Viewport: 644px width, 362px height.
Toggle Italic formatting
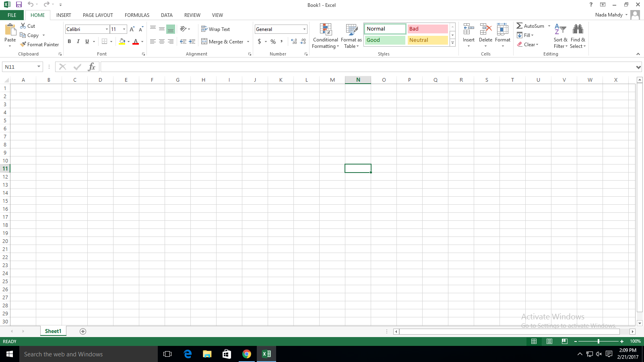(x=78, y=41)
